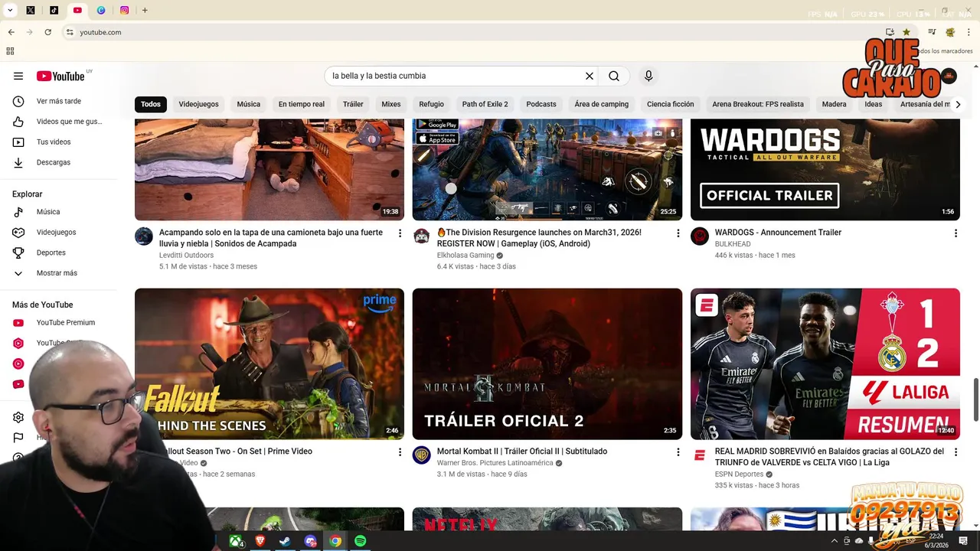Open the Division Resurgence gameplay thumbnail

pyautogui.click(x=547, y=170)
